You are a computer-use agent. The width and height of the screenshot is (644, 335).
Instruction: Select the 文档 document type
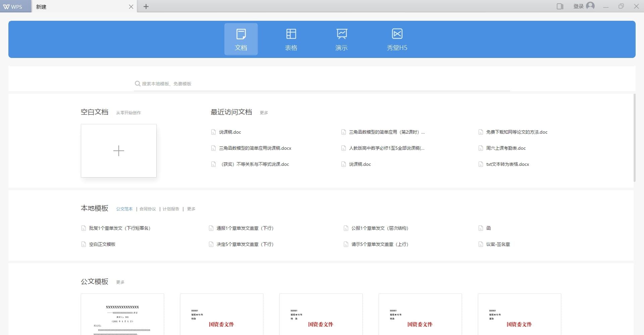(241, 39)
